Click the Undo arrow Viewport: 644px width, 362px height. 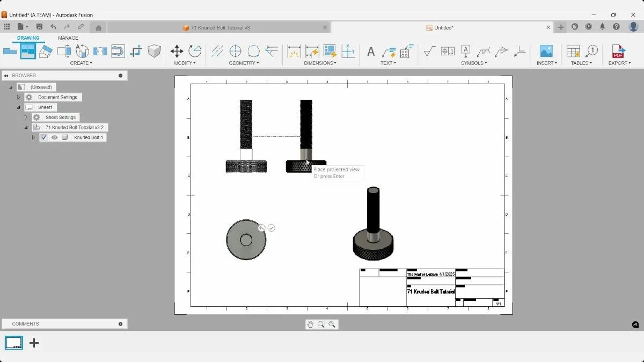pos(53,27)
